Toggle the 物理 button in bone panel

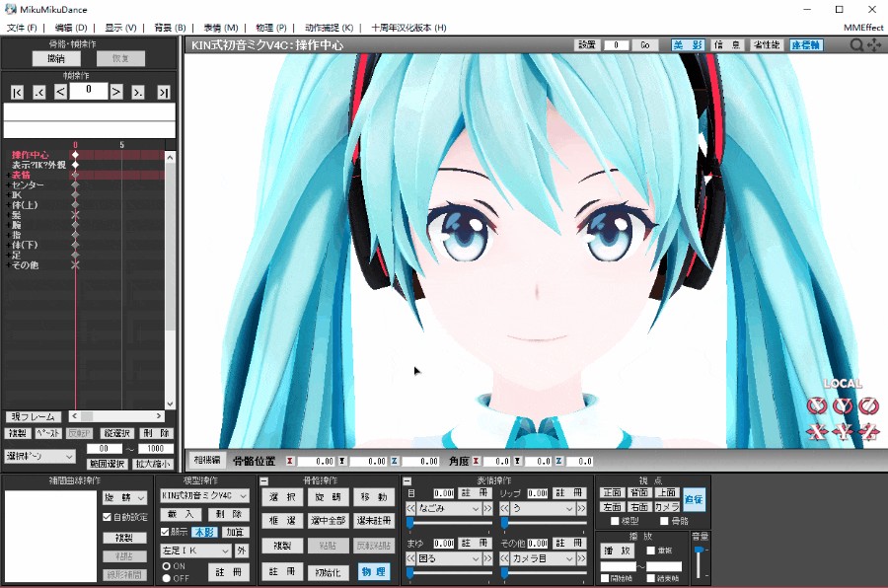point(374,572)
